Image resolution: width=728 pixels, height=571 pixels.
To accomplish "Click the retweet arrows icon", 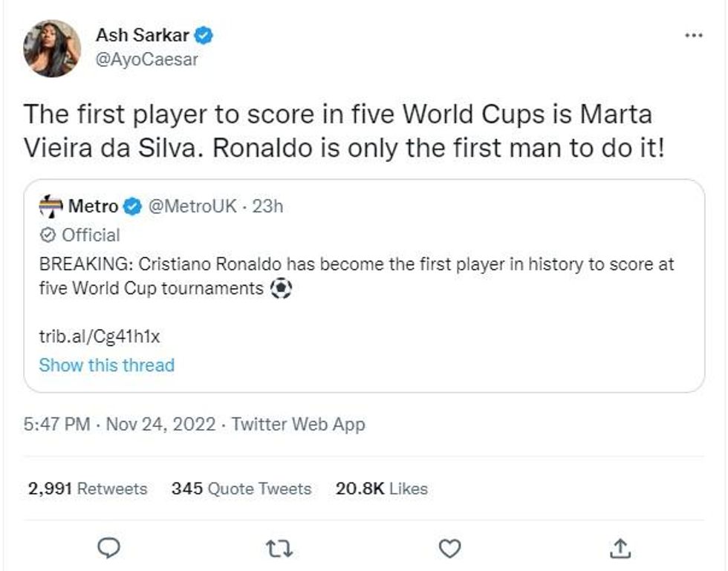I will [279, 548].
